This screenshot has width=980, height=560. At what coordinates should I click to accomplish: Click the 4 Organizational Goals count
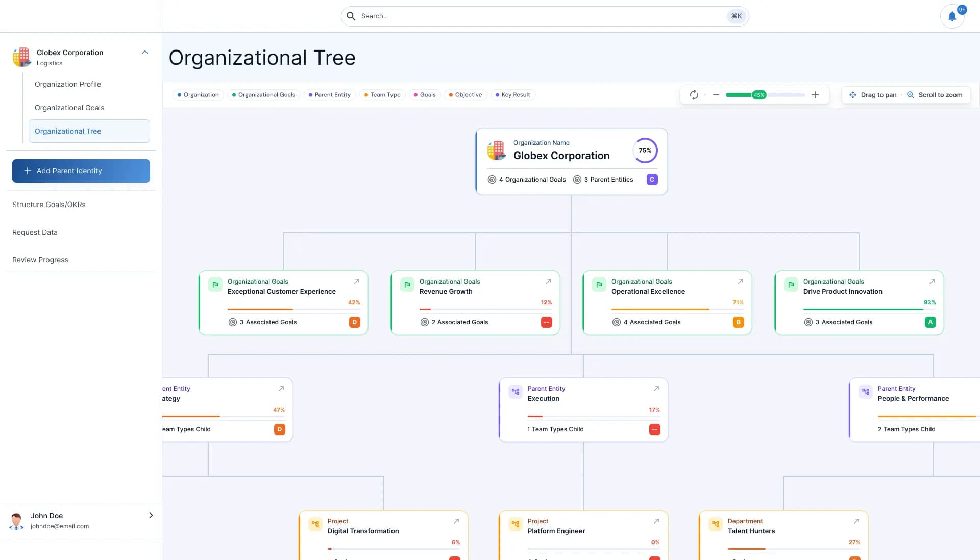pos(527,180)
